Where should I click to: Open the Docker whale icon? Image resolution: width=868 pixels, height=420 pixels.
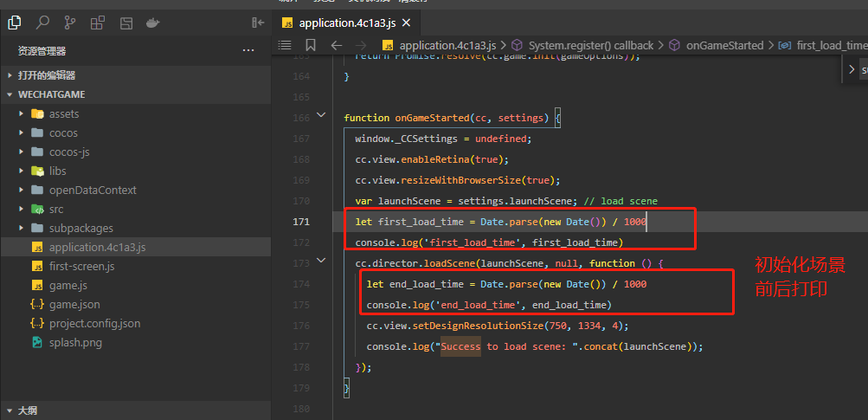click(x=153, y=23)
